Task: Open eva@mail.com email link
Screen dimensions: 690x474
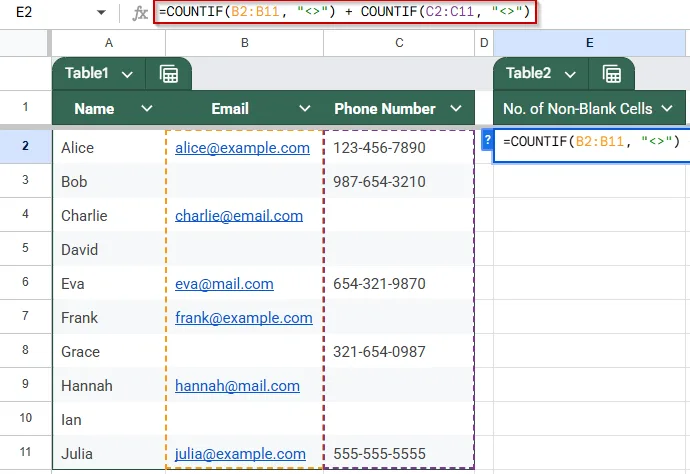Action: (224, 284)
